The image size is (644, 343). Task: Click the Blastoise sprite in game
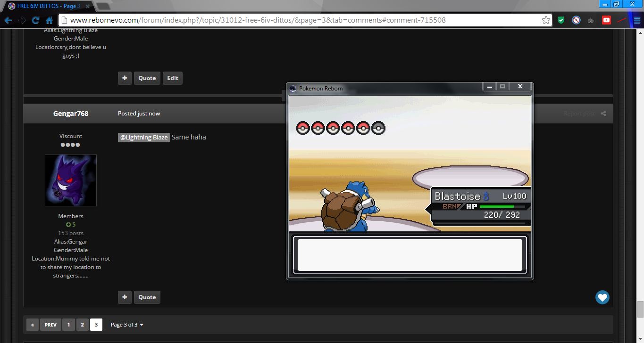349,207
